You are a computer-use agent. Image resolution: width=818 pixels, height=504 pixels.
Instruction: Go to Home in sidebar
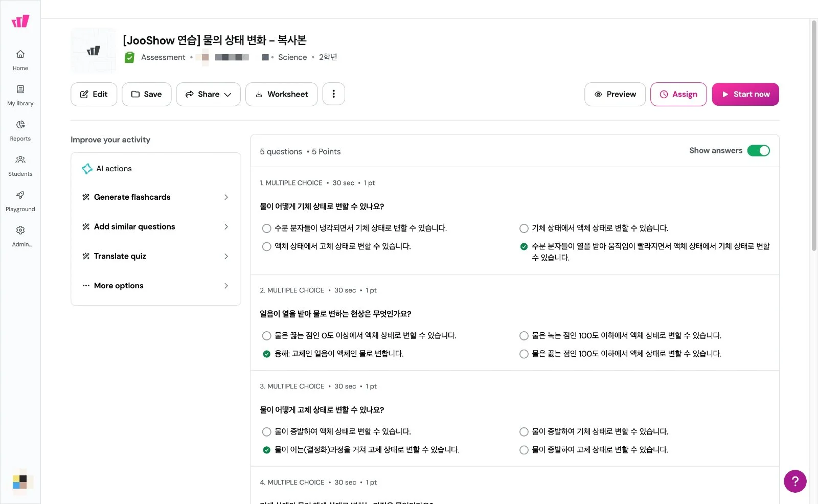[20, 60]
